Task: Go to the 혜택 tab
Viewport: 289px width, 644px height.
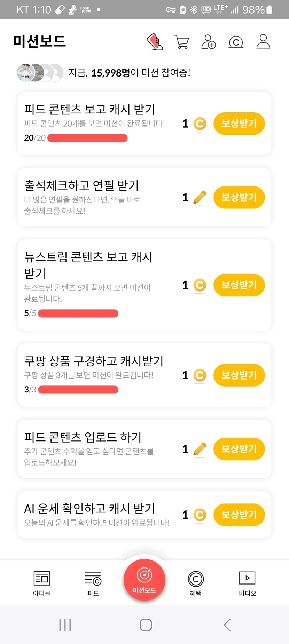Action: (x=196, y=583)
